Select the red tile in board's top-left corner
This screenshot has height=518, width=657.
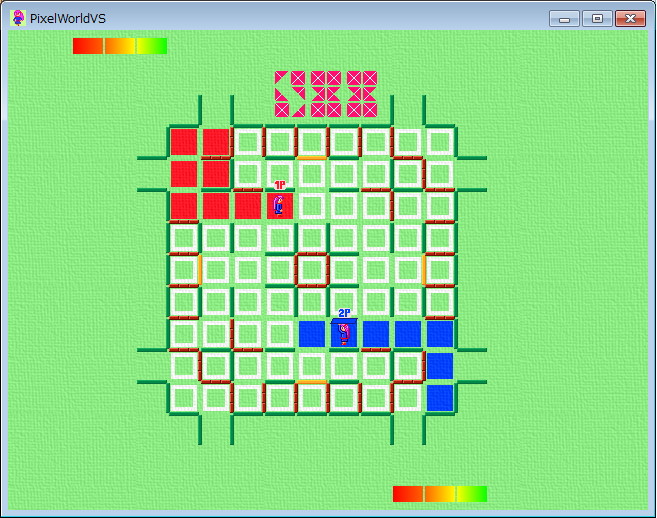point(184,142)
